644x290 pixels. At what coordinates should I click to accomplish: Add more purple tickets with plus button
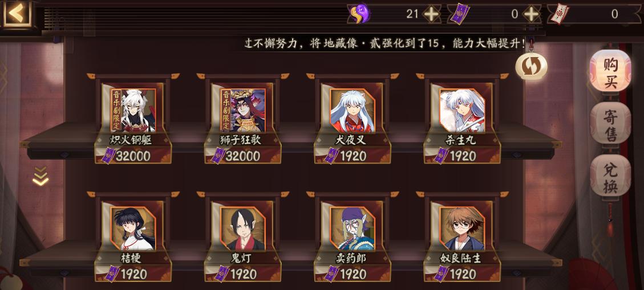[532, 14]
